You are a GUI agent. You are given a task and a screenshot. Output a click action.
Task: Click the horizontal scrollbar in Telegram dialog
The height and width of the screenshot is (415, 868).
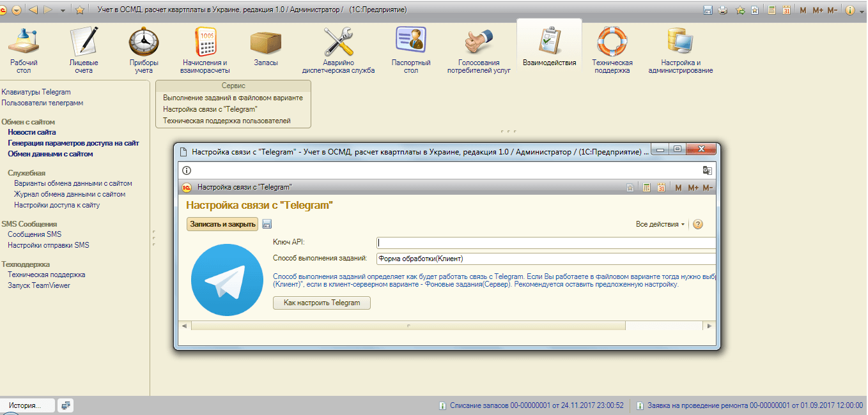408,326
